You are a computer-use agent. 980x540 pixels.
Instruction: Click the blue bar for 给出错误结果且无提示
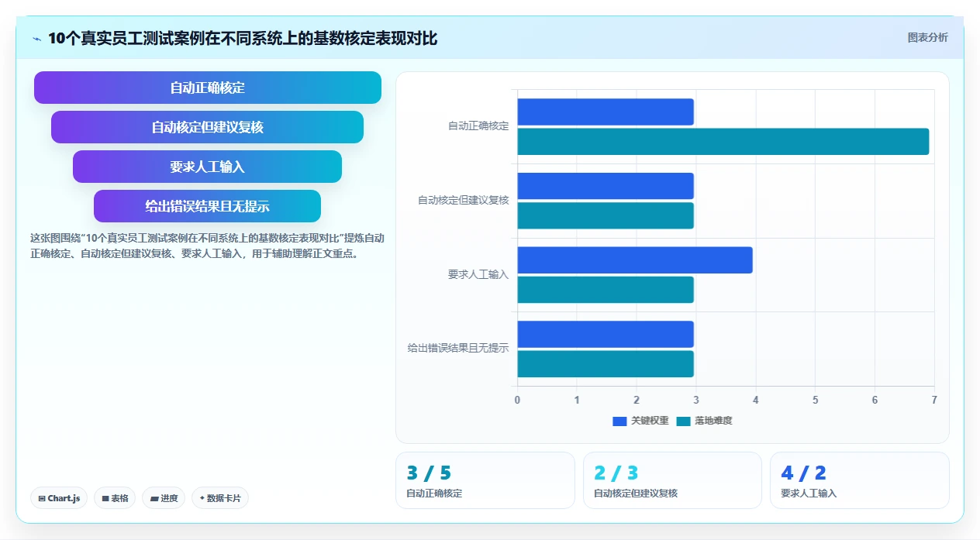point(606,334)
